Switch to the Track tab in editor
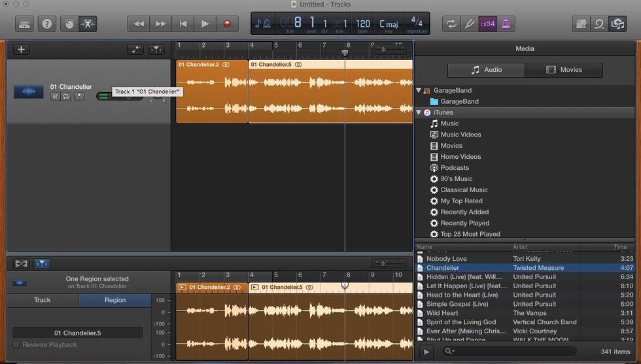The height and width of the screenshot is (364, 641). pos(43,300)
